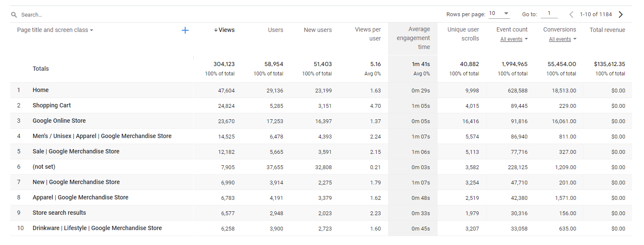Sort by Unique user scrolls column
The image size is (644, 245).
pyautogui.click(x=463, y=34)
